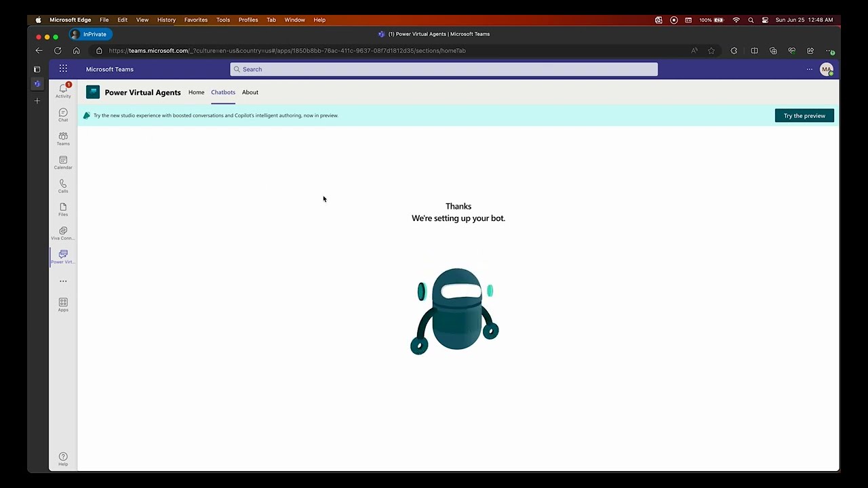
Task: Open Edge split screen icon
Action: pos(754,50)
